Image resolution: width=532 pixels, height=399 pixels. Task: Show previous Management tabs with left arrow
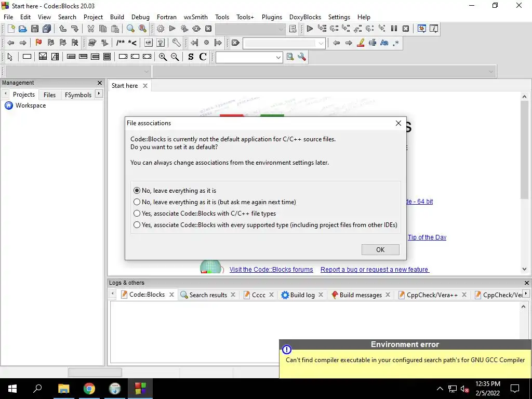pyautogui.click(x=5, y=94)
